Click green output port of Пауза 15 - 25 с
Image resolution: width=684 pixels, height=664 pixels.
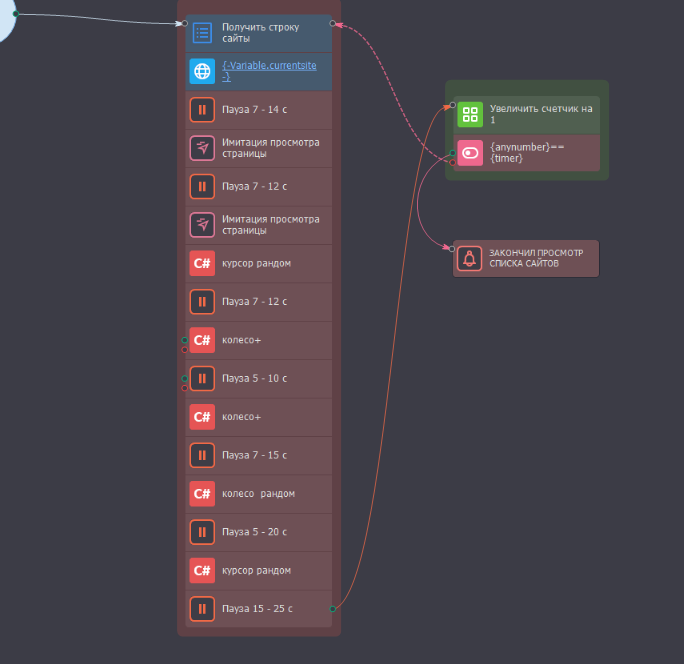point(332,609)
